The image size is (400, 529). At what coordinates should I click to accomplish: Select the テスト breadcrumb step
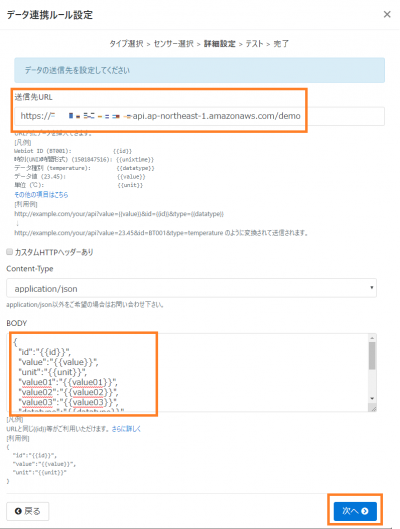tap(254, 44)
